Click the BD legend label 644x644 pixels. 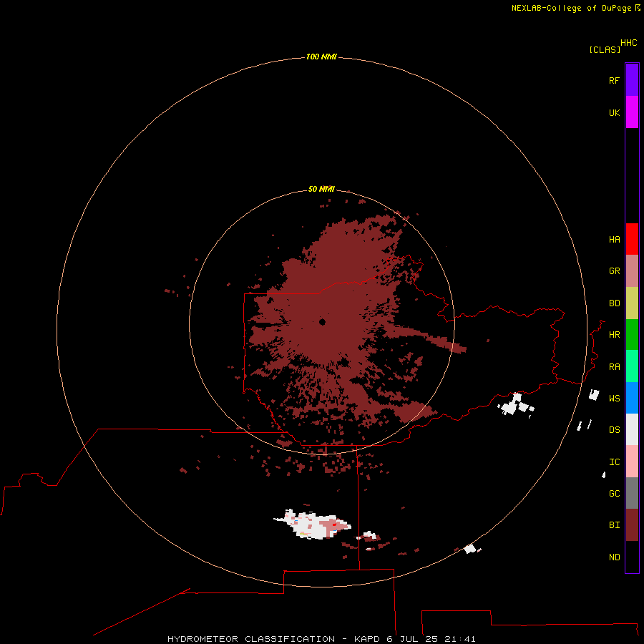pyautogui.click(x=614, y=303)
